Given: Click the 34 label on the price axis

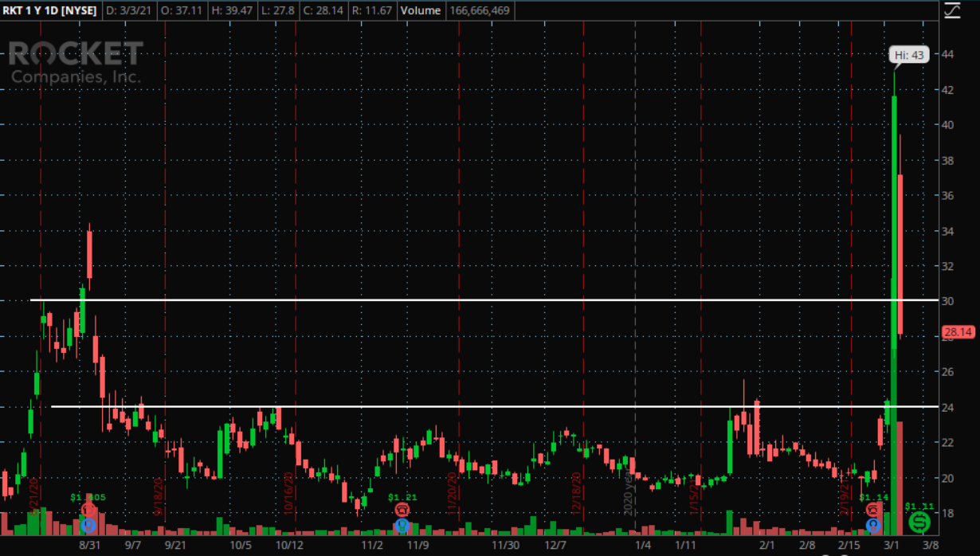Looking at the screenshot, I should point(949,230).
